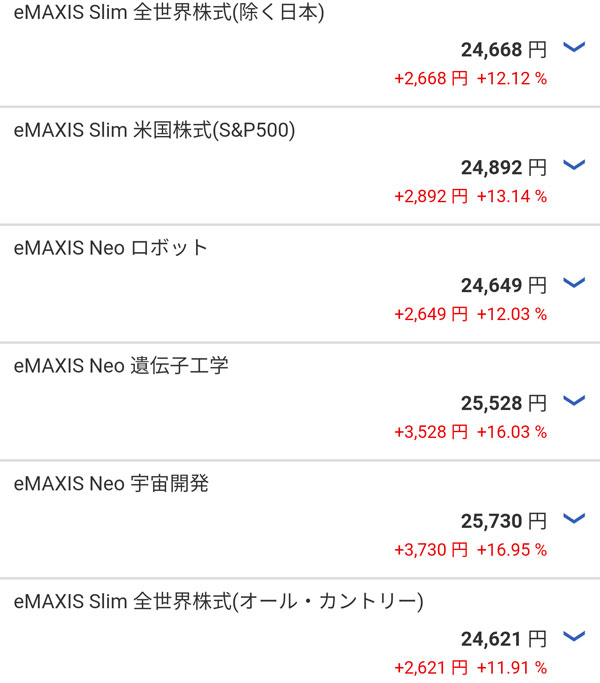Expand the オール・カントリー fund chevron

[573, 636]
